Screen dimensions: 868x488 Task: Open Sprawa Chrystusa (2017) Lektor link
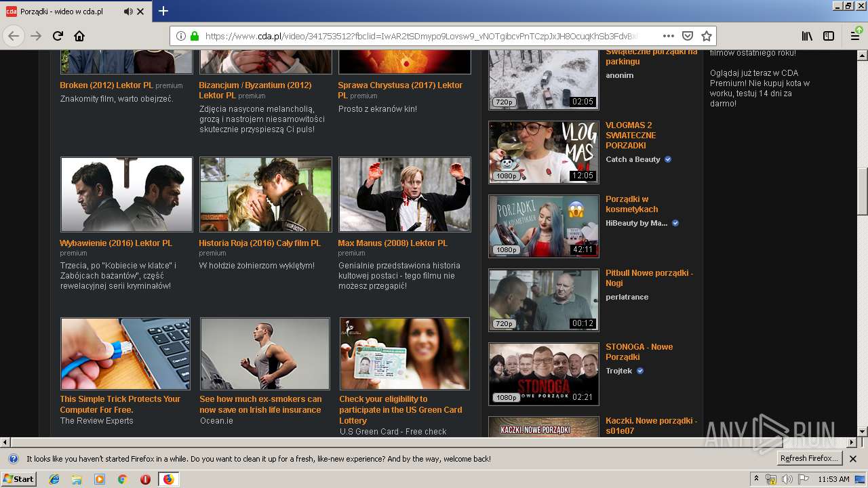tap(400, 90)
